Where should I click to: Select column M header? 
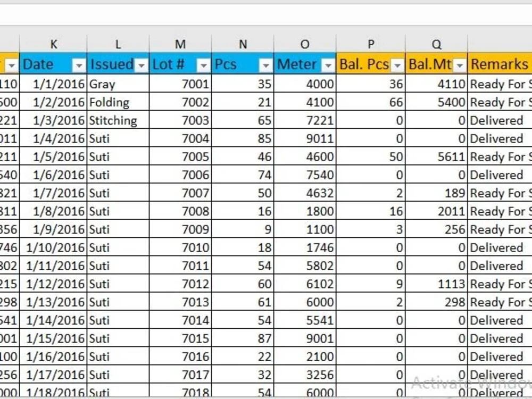pos(180,44)
